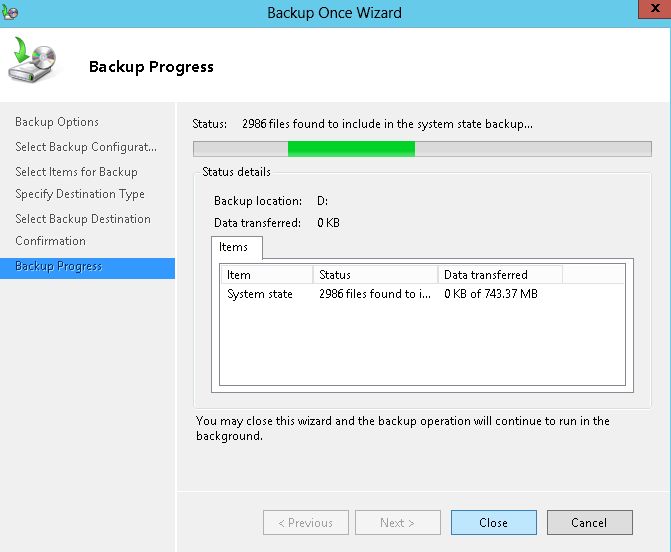671x552 pixels.
Task: Click the disabled Next button
Action: click(398, 522)
